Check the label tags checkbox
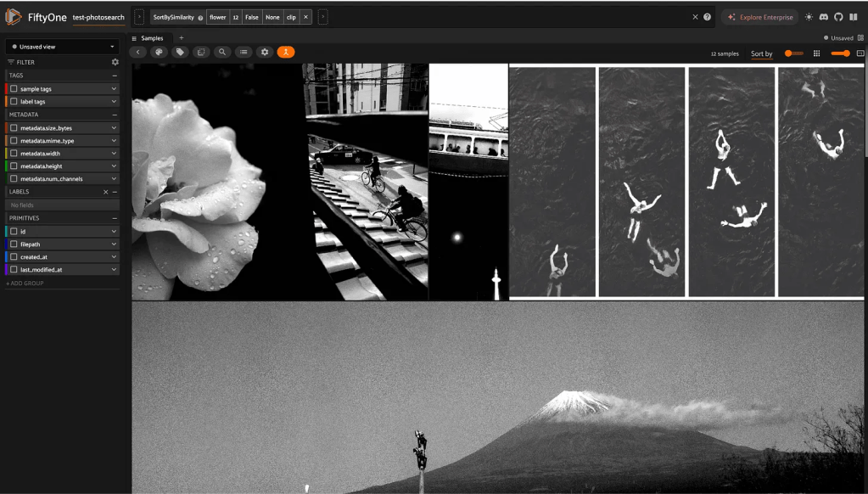Screen dimensions: 868x494 (14, 101)
